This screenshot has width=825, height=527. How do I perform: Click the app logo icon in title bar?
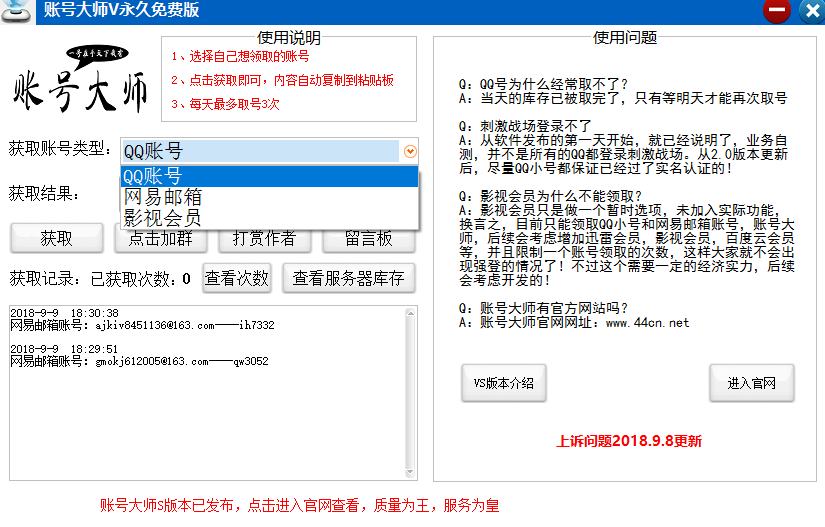pos(17,11)
